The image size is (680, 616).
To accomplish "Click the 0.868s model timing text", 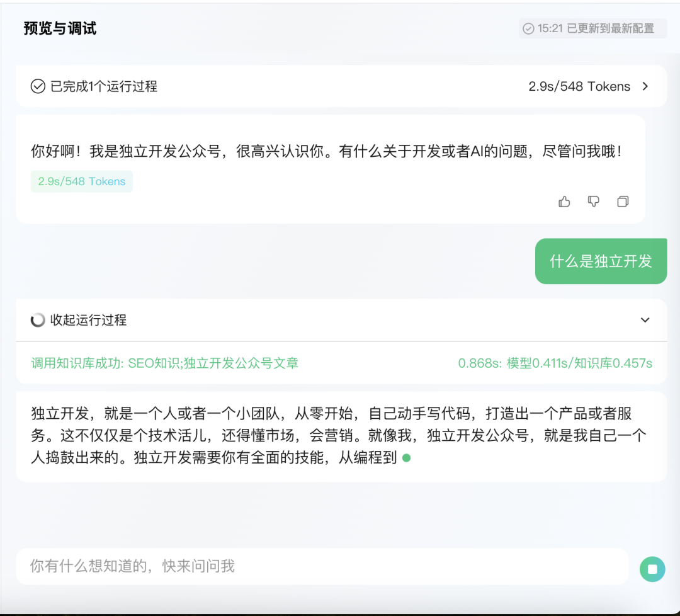I will pos(555,363).
